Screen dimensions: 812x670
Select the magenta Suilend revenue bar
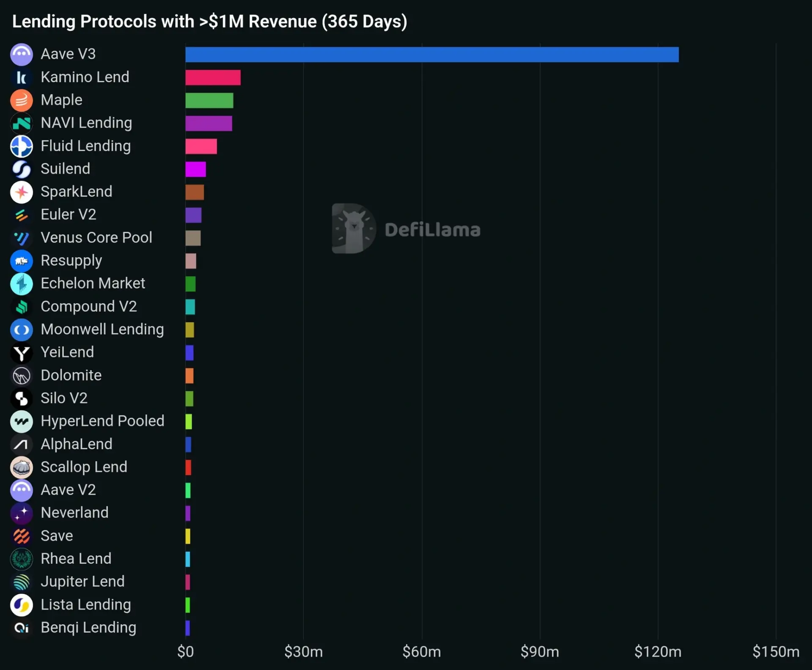(x=195, y=169)
